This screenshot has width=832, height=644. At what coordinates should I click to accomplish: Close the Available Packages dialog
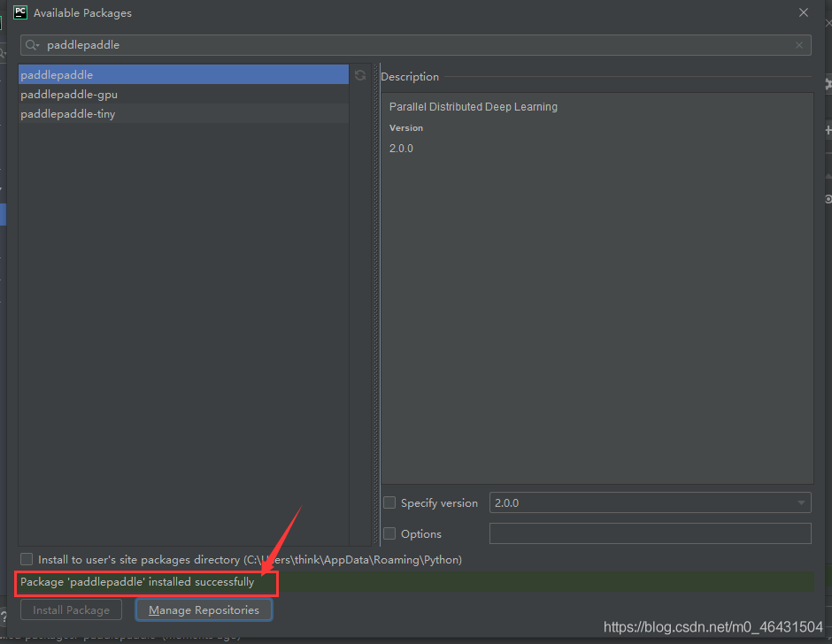tap(803, 13)
